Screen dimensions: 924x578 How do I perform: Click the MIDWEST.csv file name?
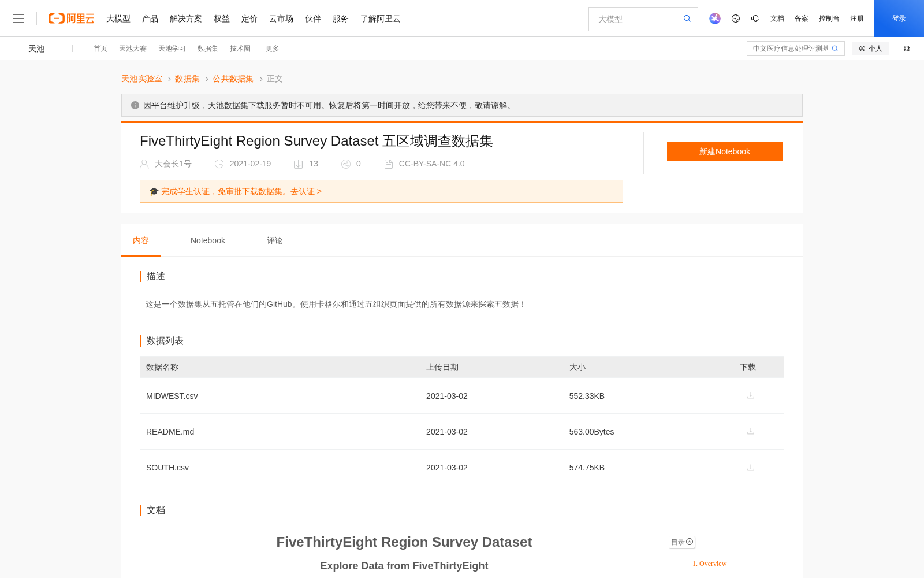coord(172,396)
